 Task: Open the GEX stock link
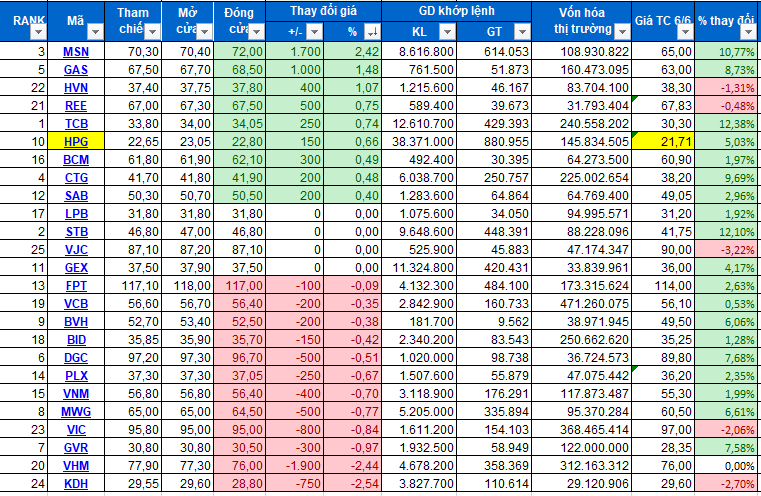tap(76, 267)
